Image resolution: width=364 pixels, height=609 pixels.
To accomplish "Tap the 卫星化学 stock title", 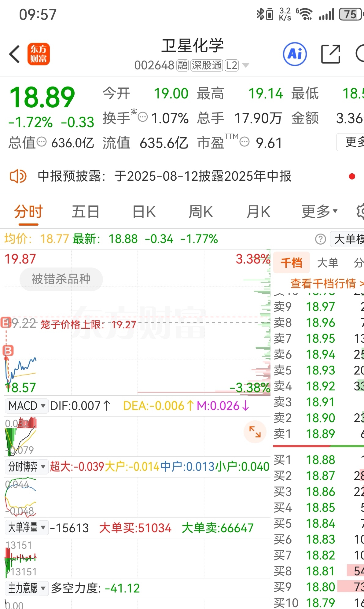I will (x=193, y=46).
